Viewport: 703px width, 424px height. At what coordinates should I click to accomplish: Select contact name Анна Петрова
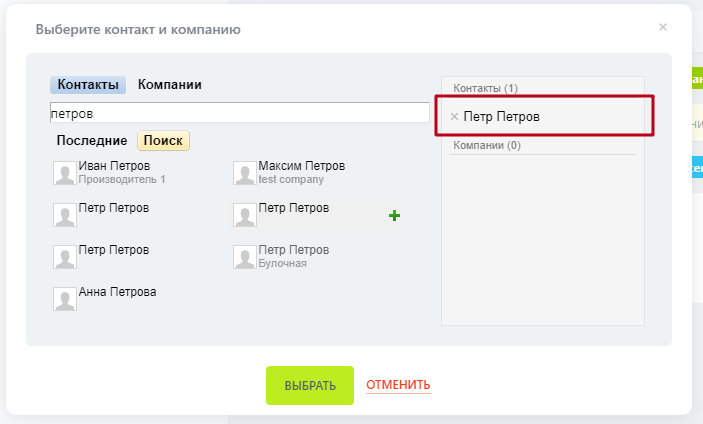(x=117, y=292)
